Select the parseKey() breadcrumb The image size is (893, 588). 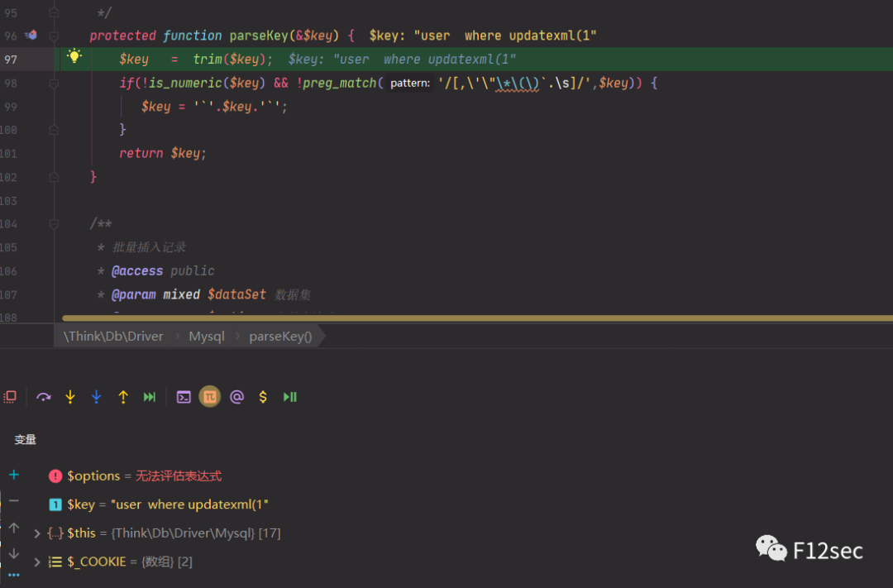pos(280,336)
